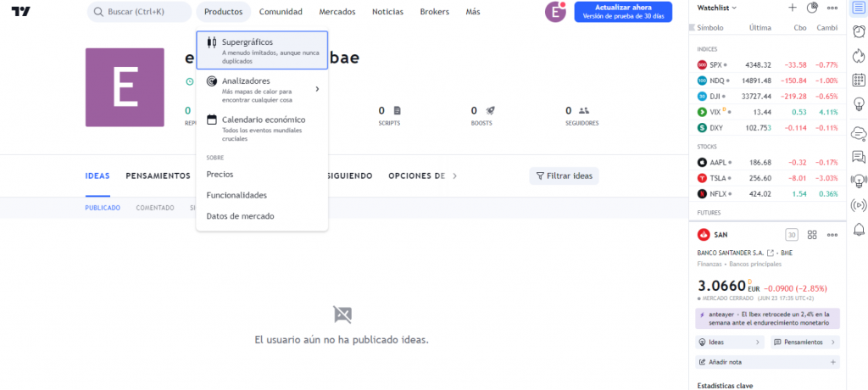Click the boosts rocket icon
Viewport: 868px width, 390px height.
click(x=490, y=110)
